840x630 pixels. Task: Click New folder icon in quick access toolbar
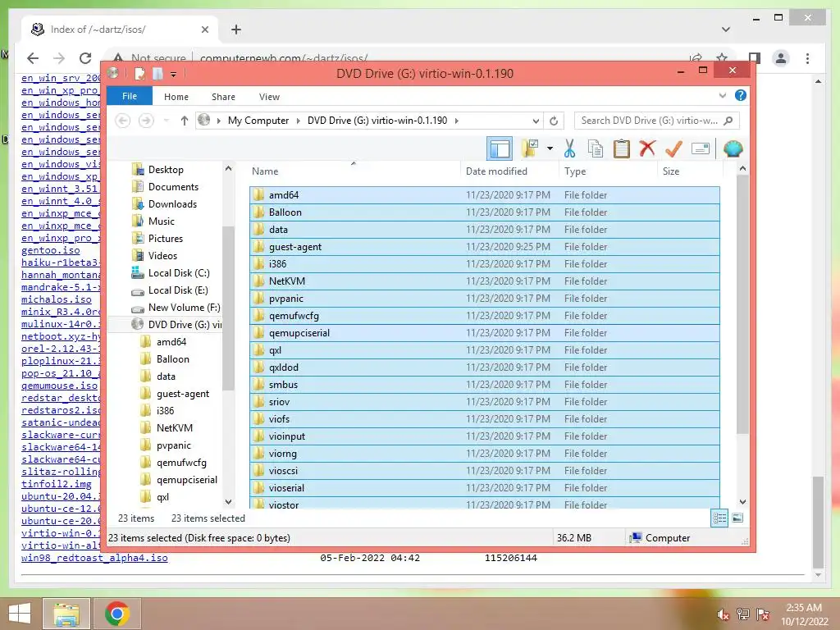coord(157,73)
